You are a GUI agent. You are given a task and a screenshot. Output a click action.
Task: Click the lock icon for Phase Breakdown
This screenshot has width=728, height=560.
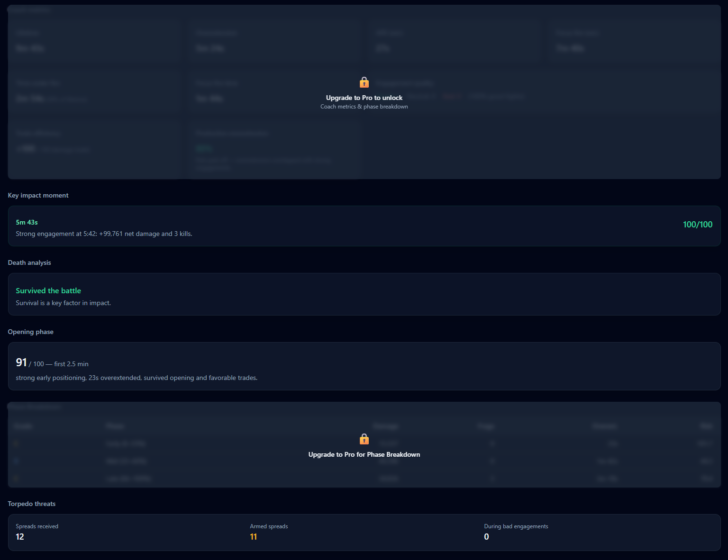(364, 439)
